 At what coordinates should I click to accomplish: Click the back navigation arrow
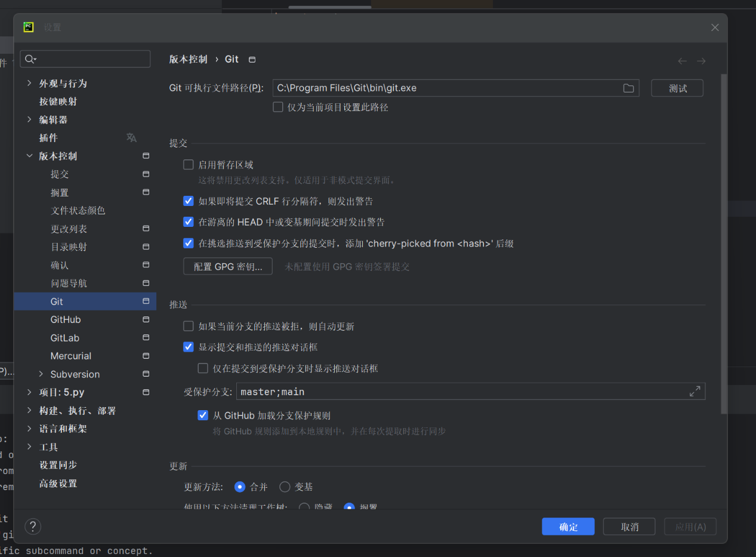(681, 61)
